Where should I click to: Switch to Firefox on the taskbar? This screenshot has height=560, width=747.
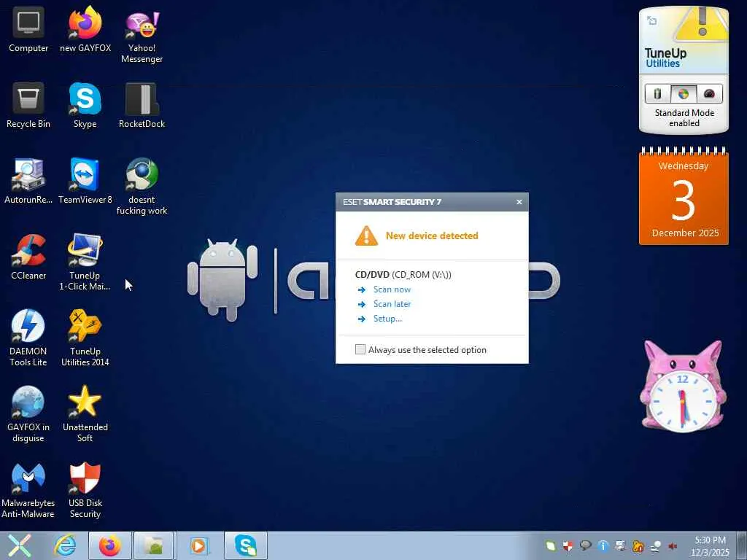(110, 545)
